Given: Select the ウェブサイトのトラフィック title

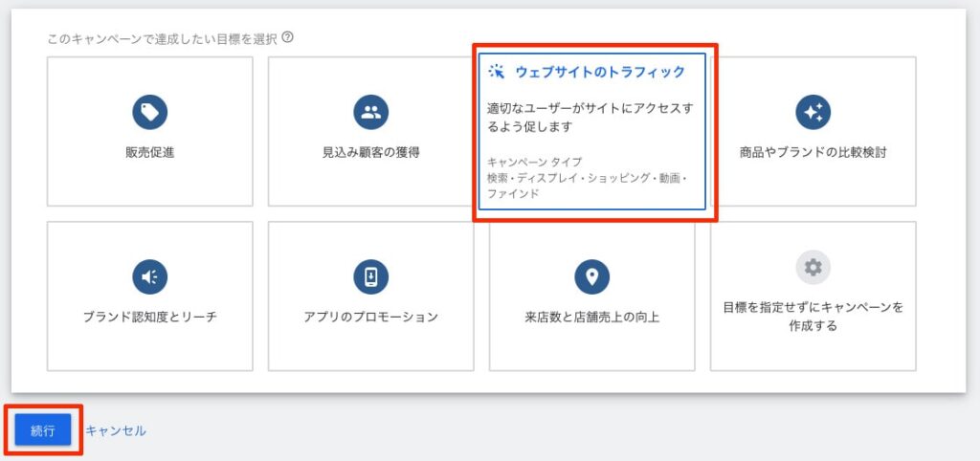Looking at the screenshot, I should point(600,72).
